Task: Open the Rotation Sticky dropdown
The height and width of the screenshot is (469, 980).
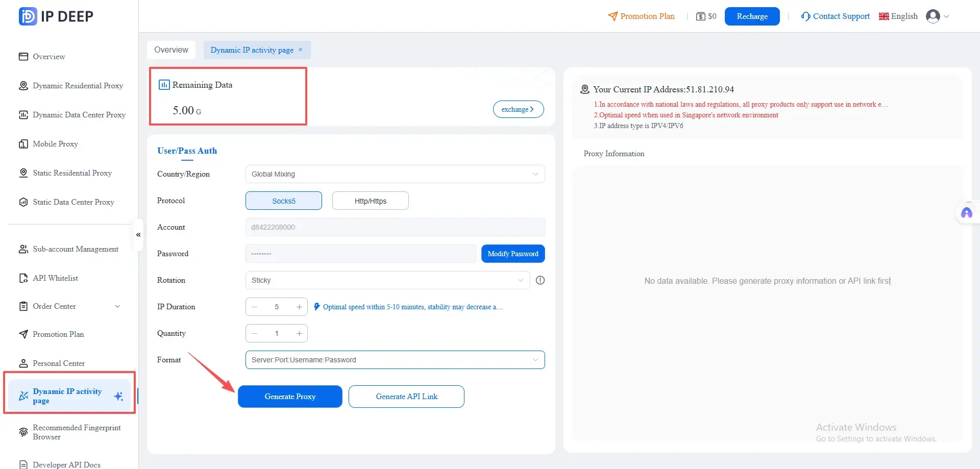Action: point(388,280)
